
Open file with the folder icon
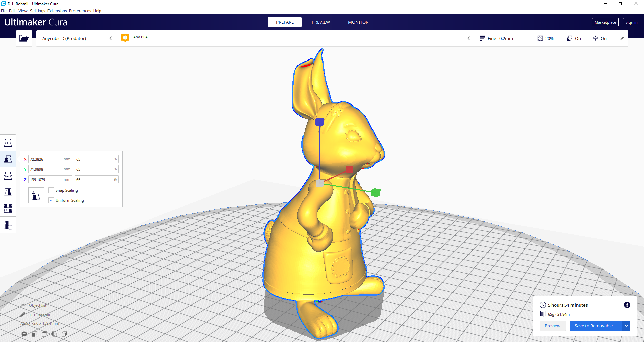pos(24,38)
